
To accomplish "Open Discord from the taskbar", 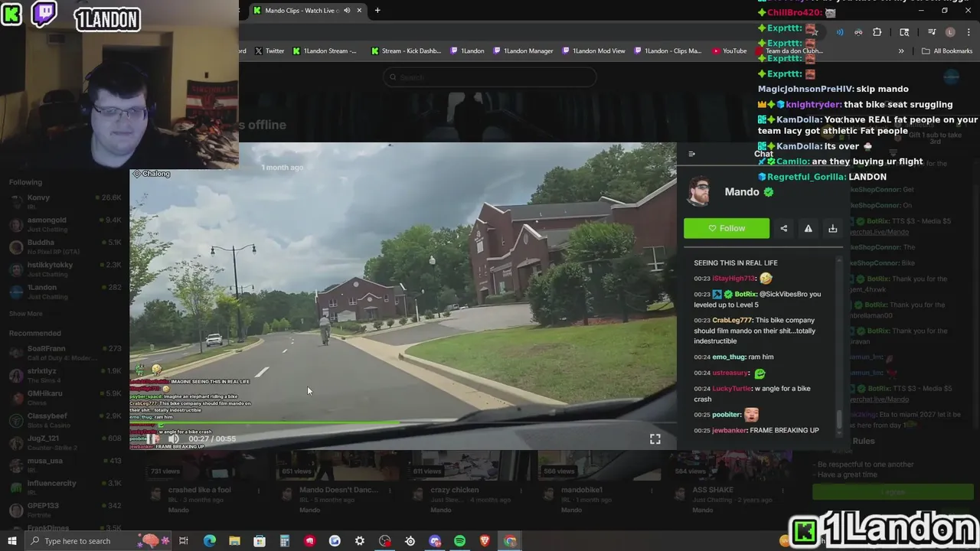I will (x=435, y=541).
